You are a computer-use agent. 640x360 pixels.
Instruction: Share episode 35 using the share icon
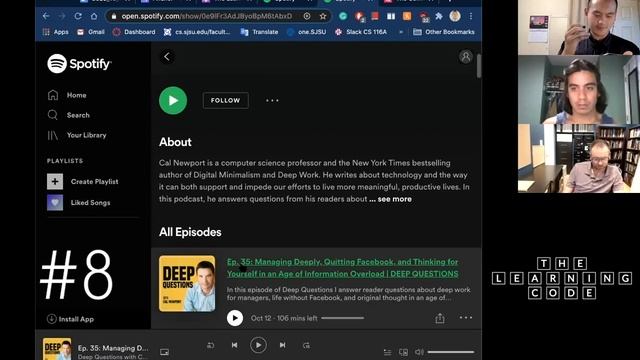[x=440, y=318]
